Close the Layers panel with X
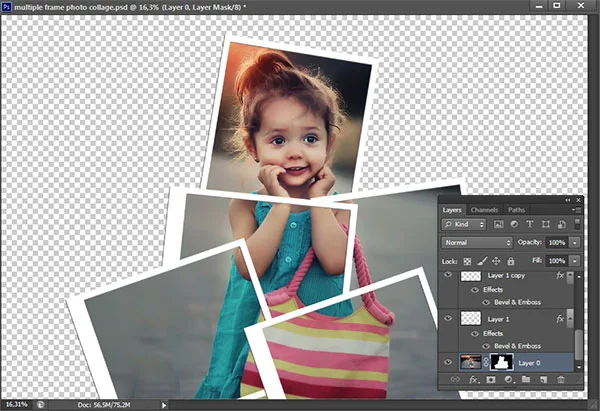 579,200
